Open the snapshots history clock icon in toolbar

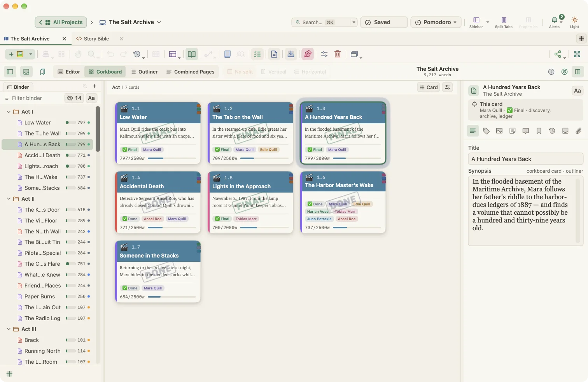pos(137,54)
